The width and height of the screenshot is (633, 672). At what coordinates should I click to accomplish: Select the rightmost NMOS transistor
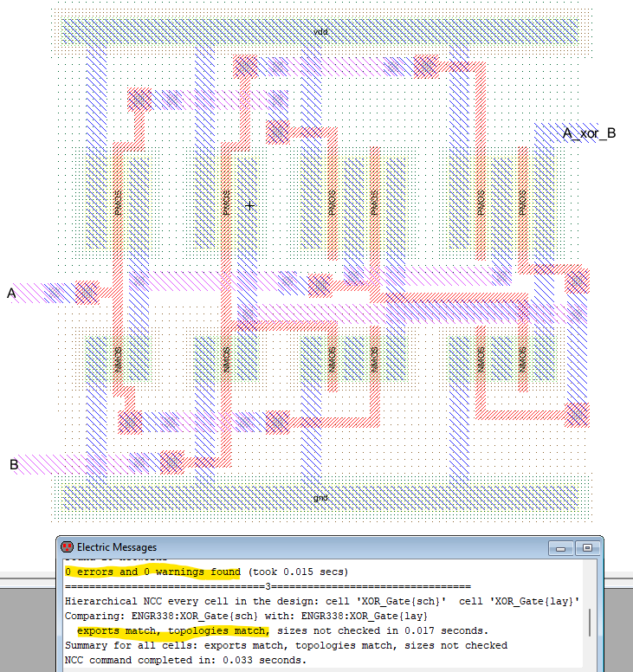click(522, 359)
